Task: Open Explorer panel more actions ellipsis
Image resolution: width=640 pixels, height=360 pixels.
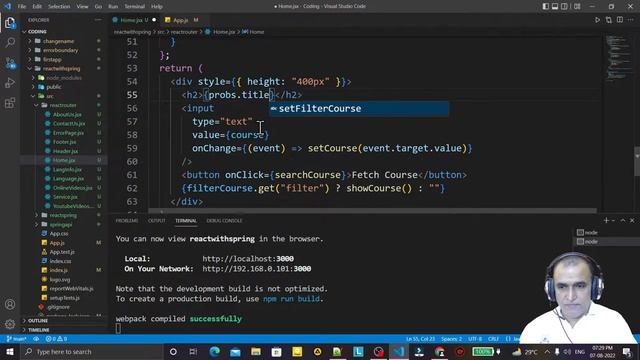Action: point(98,20)
